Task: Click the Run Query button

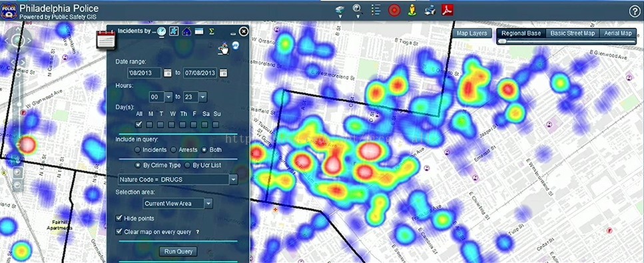Action: pyautogui.click(x=178, y=252)
